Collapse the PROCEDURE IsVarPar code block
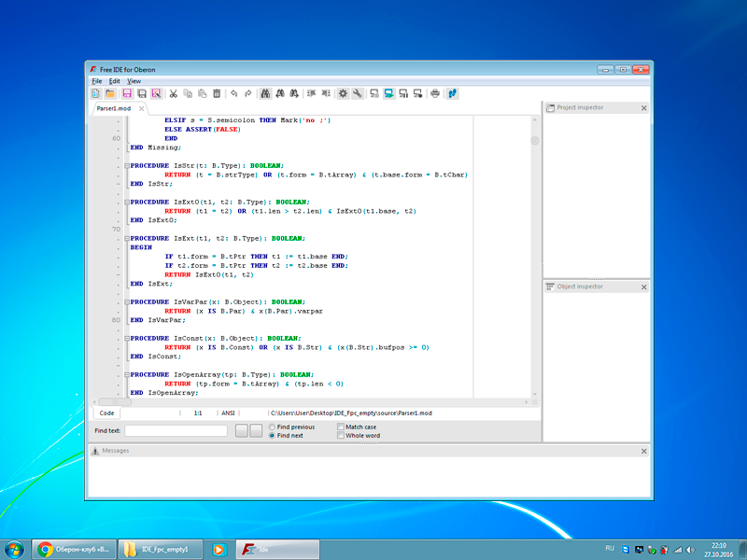 (x=126, y=302)
